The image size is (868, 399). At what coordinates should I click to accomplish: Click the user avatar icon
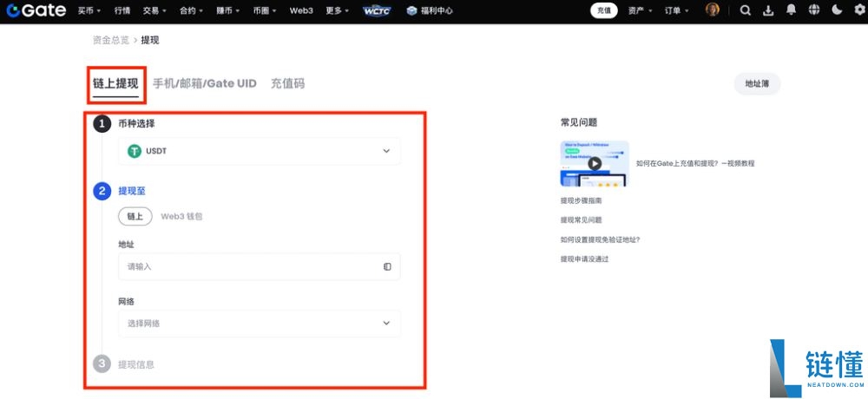tap(713, 10)
